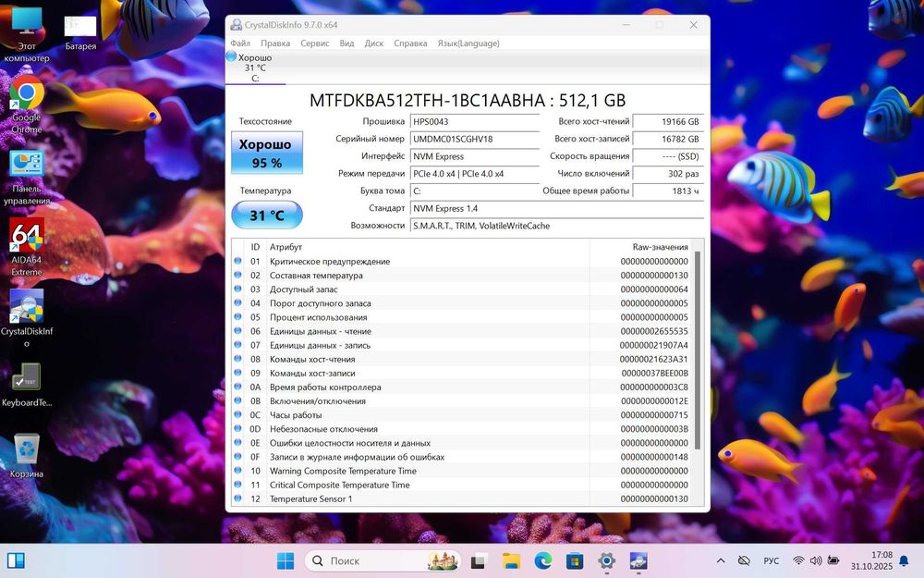Open File Explorer from the taskbar

click(511, 560)
